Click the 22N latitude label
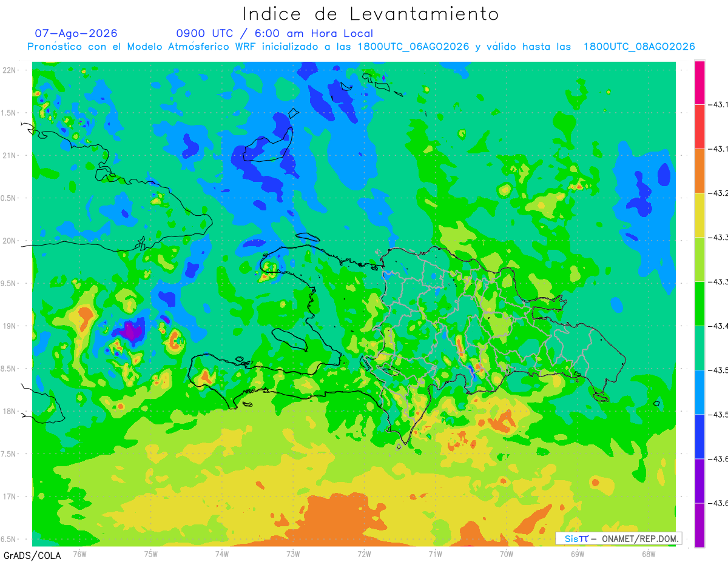Screen dimensions: 728x562 coord(10,70)
